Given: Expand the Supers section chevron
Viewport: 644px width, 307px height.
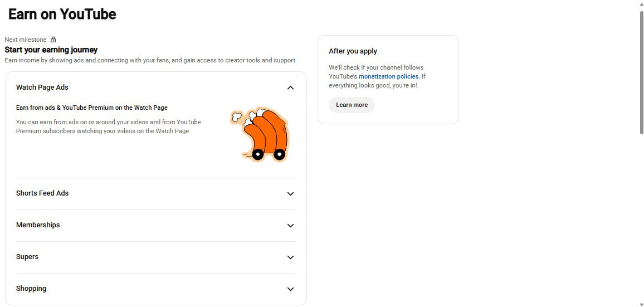Looking at the screenshot, I should pyautogui.click(x=290, y=257).
